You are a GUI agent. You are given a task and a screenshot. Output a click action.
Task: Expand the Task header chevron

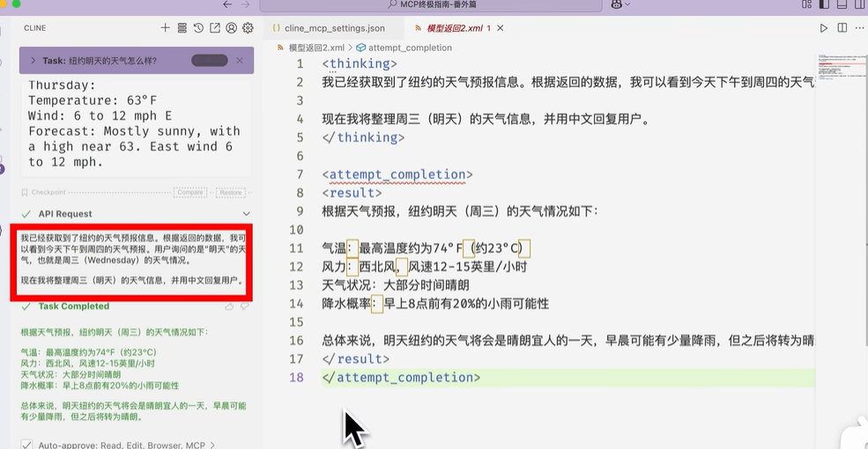(x=33, y=60)
